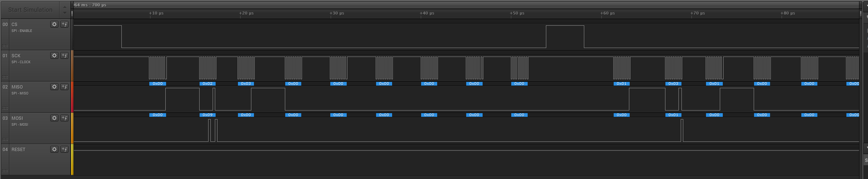The height and width of the screenshot is (179, 868).
Task: Grab the RESET channel drag handle dots
Action: (5, 171)
